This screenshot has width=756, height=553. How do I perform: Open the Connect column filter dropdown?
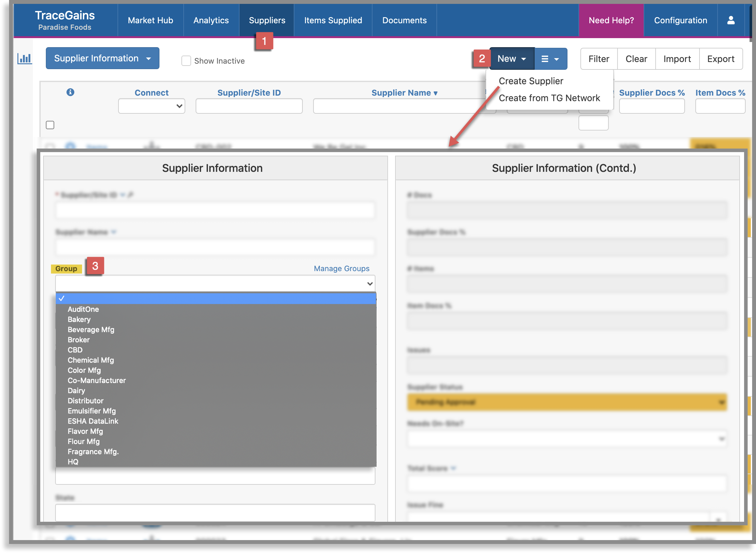[151, 106]
